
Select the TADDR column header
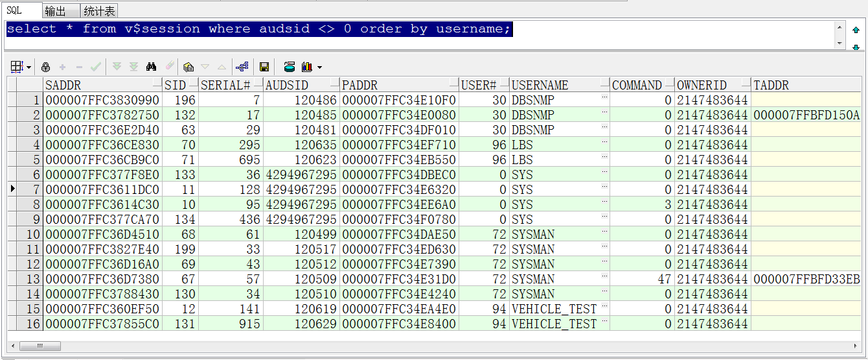(x=806, y=85)
